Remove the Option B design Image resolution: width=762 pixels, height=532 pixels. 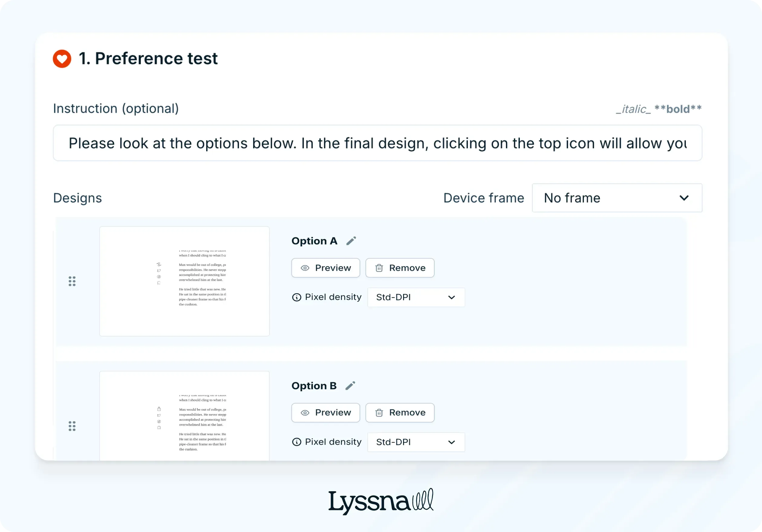[x=400, y=413]
